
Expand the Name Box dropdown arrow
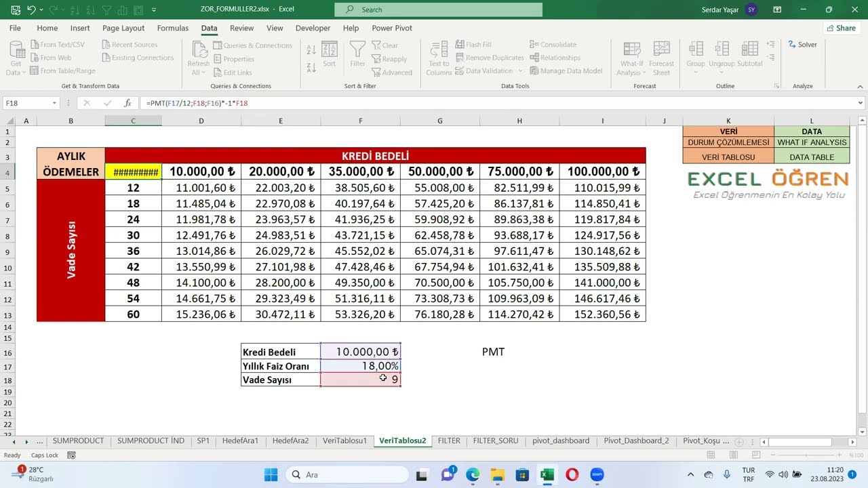pyautogui.click(x=55, y=103)
